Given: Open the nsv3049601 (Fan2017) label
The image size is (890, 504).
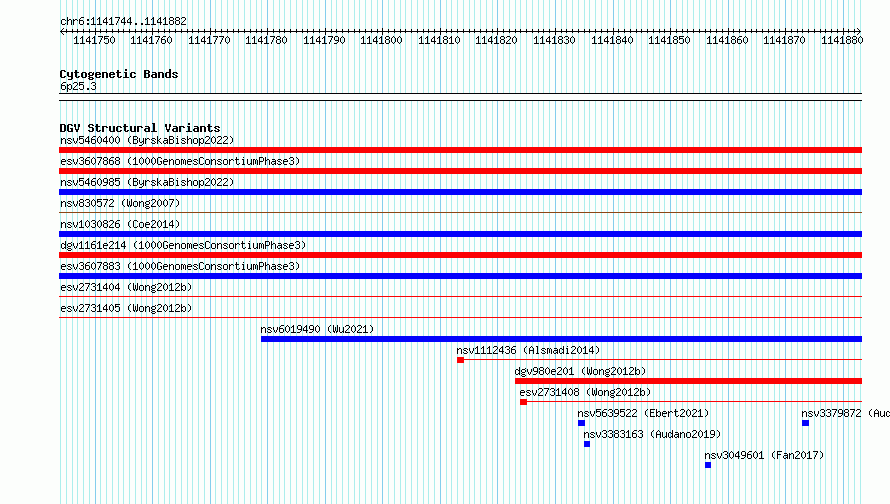Looking at the screenshot, I should click(x=764, y=455).
